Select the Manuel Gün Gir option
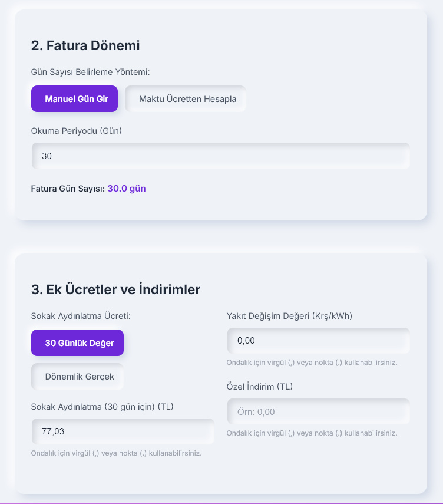The width and height of the screenshot is (443, 504). pos(75,98)
